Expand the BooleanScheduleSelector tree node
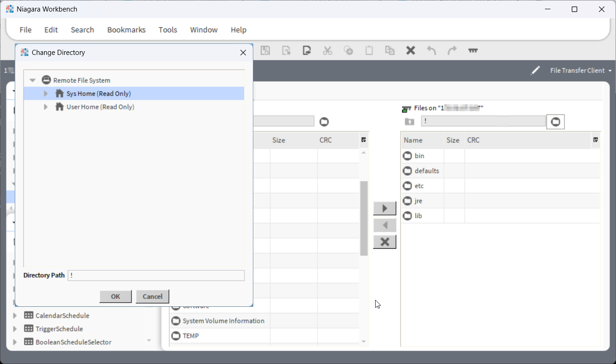The image size is (616, 364). point(15,342)
